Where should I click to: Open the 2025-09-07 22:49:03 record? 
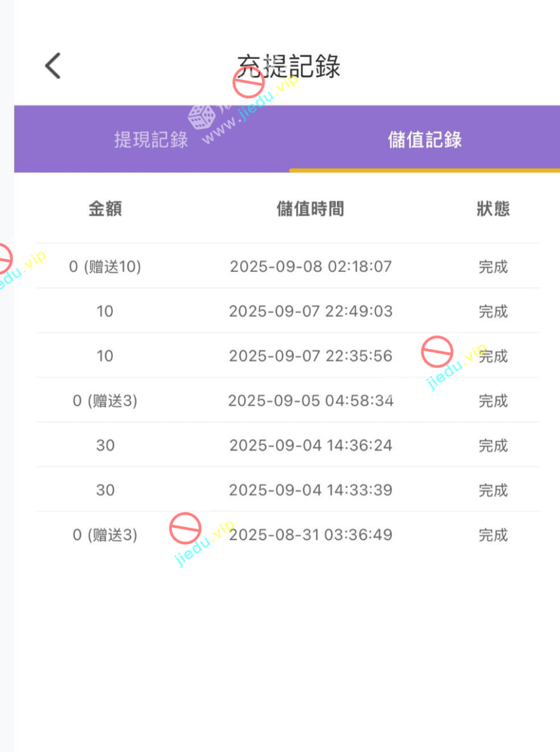coord(311,311)
